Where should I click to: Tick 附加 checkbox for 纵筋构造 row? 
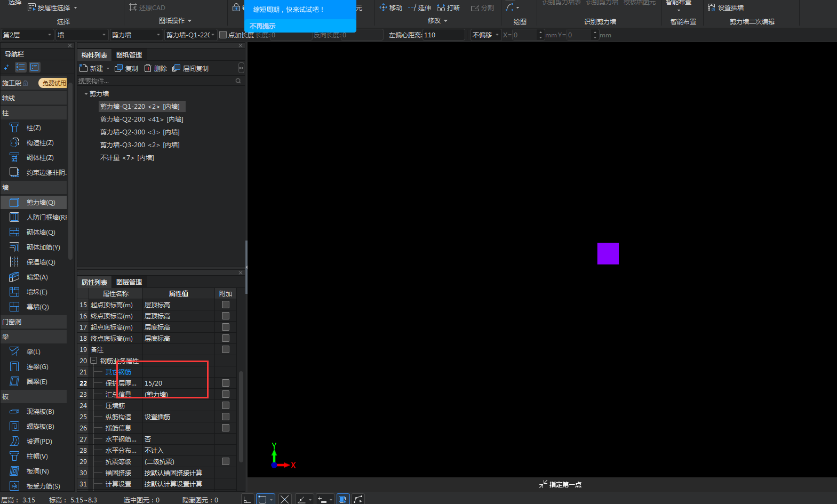point(226,417)
